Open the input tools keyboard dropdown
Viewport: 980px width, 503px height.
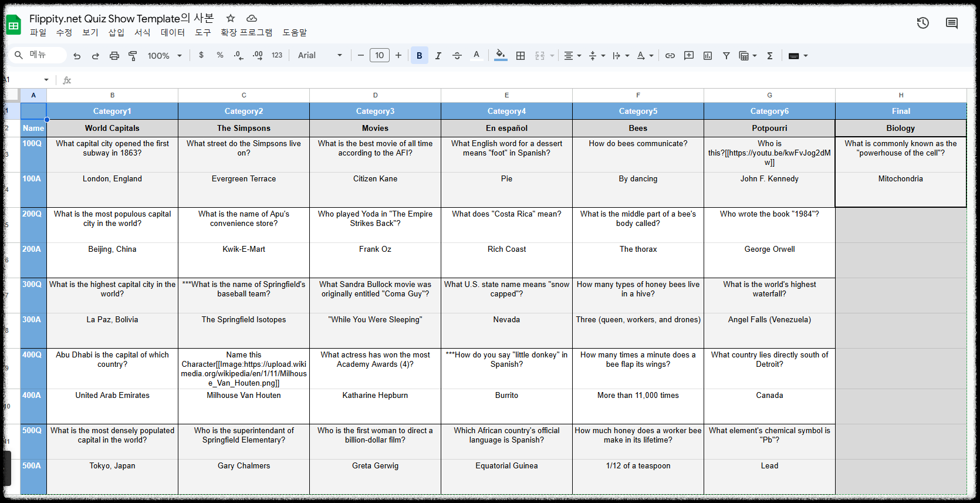[x=798, y=55]
